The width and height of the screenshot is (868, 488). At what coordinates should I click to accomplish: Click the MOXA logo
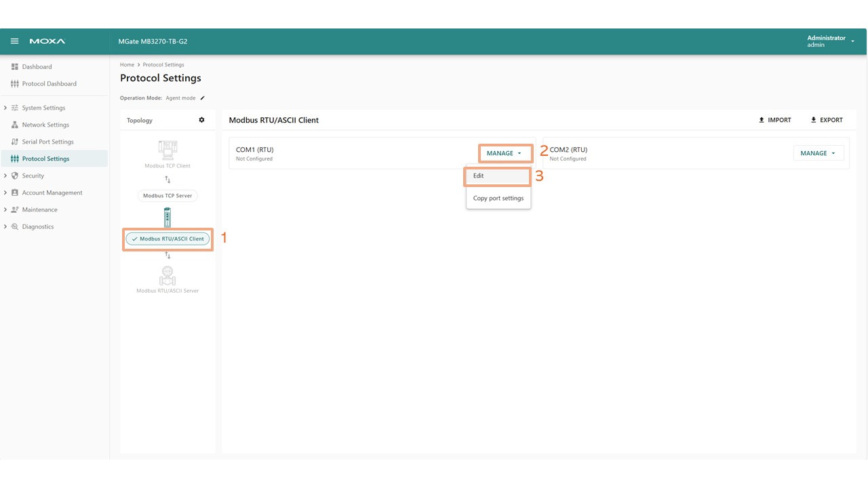click(x=47, y=41)
